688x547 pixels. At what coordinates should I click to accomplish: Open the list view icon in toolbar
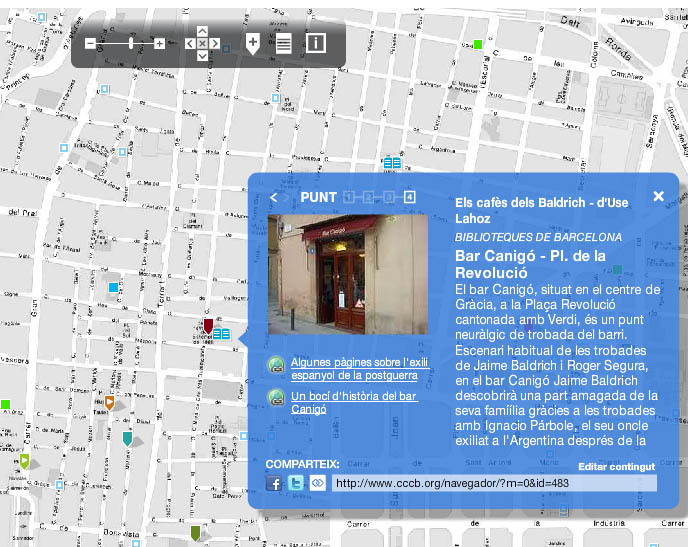(x=284, y=43)
